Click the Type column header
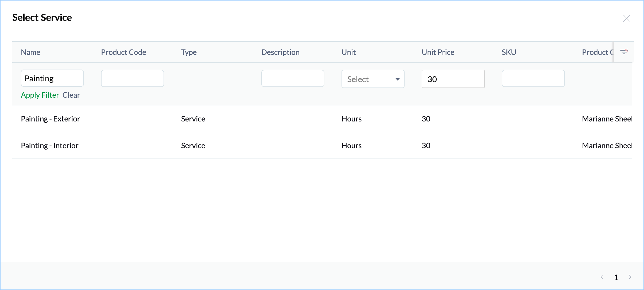 pyautogui.click(x=189, y=52)
